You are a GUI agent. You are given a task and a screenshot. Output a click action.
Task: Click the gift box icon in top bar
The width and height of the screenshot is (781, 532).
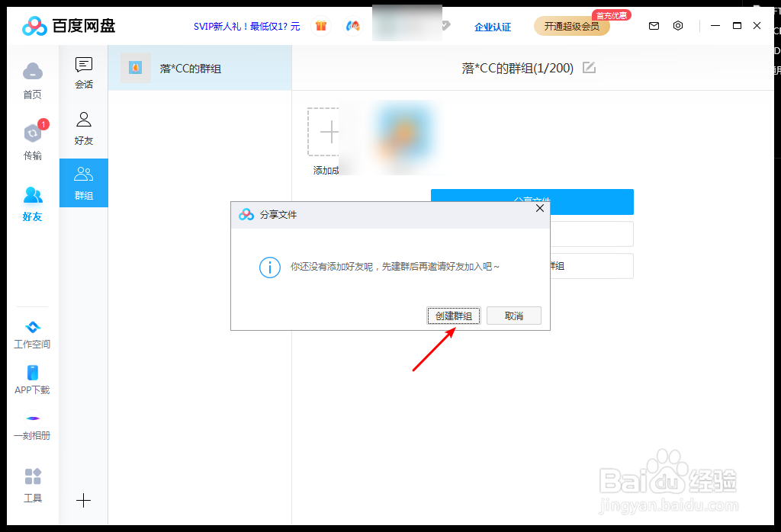point(320,25)
